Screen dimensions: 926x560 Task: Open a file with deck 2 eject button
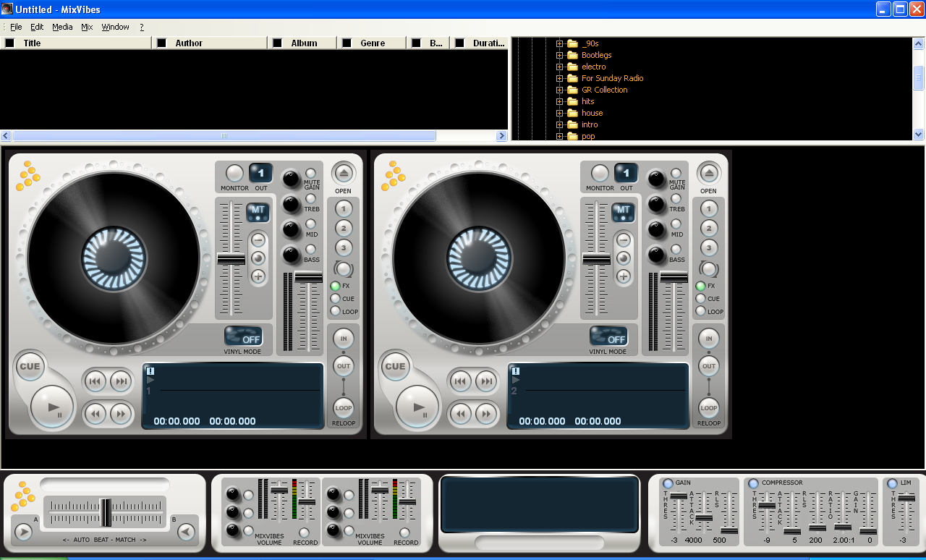click(709, 173)
